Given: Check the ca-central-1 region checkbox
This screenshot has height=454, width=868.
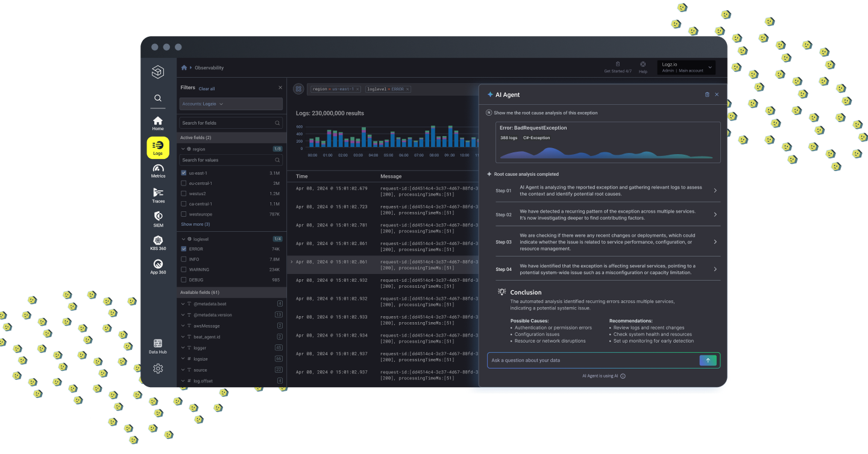Looking at the screenshot, I should click(184, 204).
